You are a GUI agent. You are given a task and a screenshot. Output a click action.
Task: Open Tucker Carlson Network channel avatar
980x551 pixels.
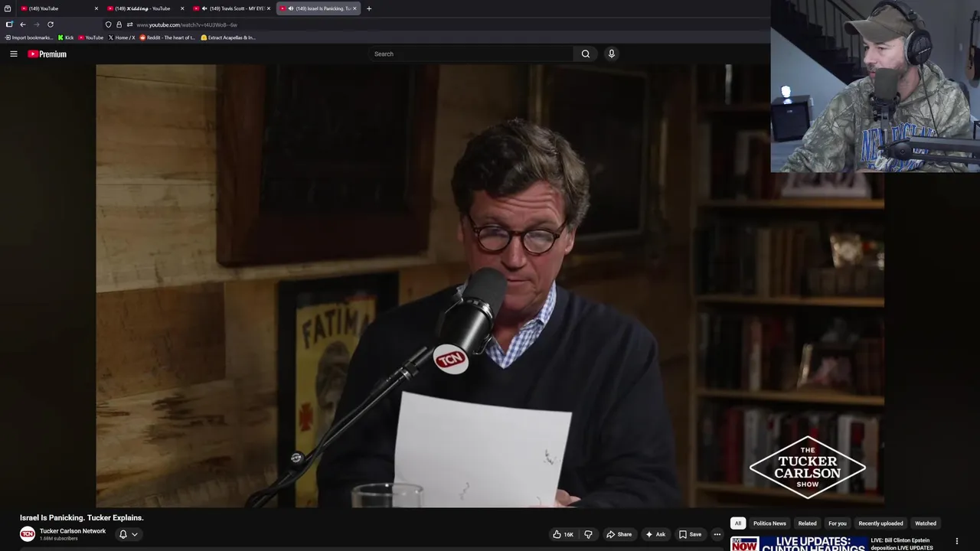point(28,534)
